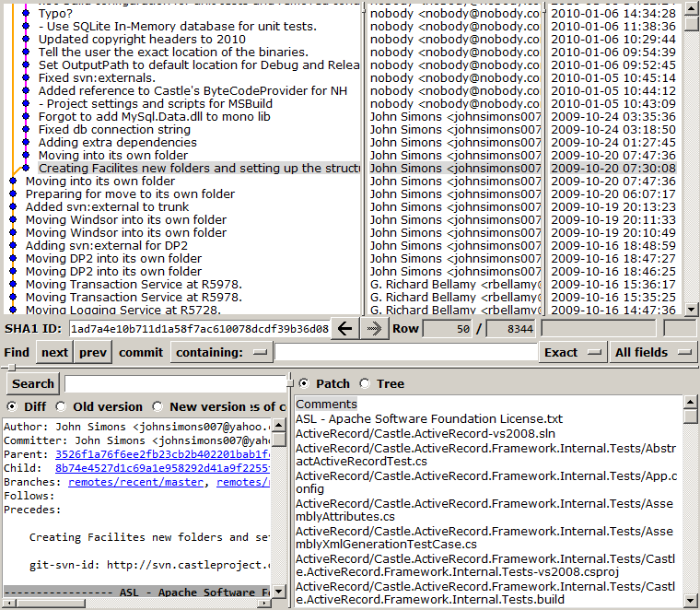Select commit 'Fixed svn:externals.'
700x610 pixels.
pos(97,78)
